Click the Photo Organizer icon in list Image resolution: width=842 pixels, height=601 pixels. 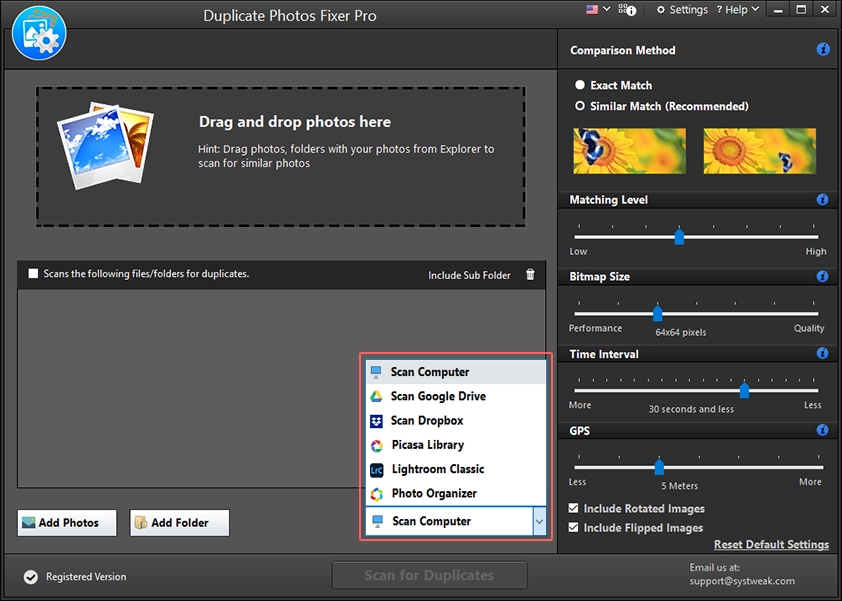pos(376,494)
